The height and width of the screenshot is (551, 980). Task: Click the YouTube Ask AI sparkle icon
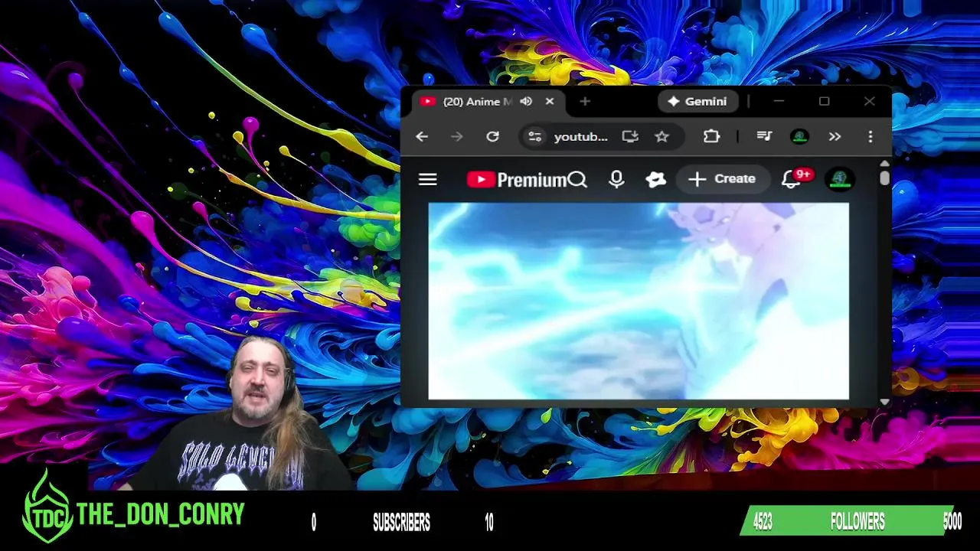(655, 179)
